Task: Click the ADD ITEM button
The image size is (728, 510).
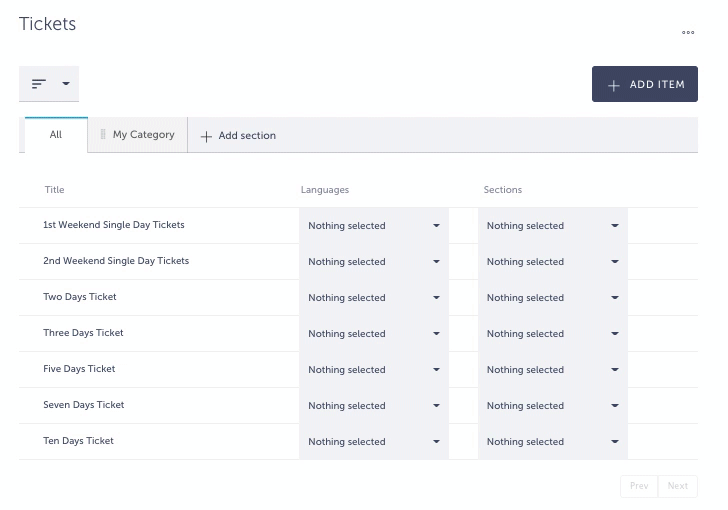Action: click(644, 84)
